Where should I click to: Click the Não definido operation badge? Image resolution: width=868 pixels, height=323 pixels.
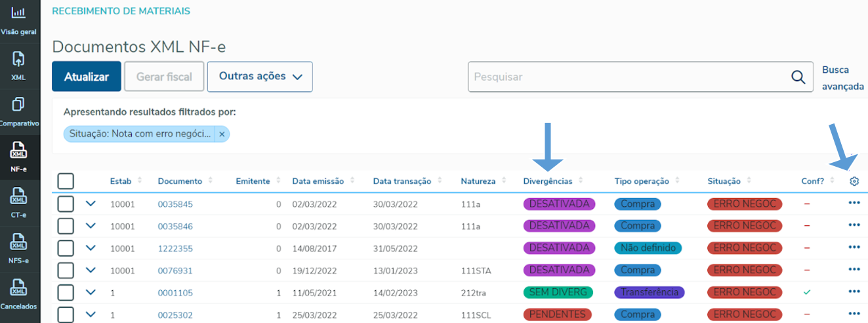pyautogui.click(x=648, y=248)
